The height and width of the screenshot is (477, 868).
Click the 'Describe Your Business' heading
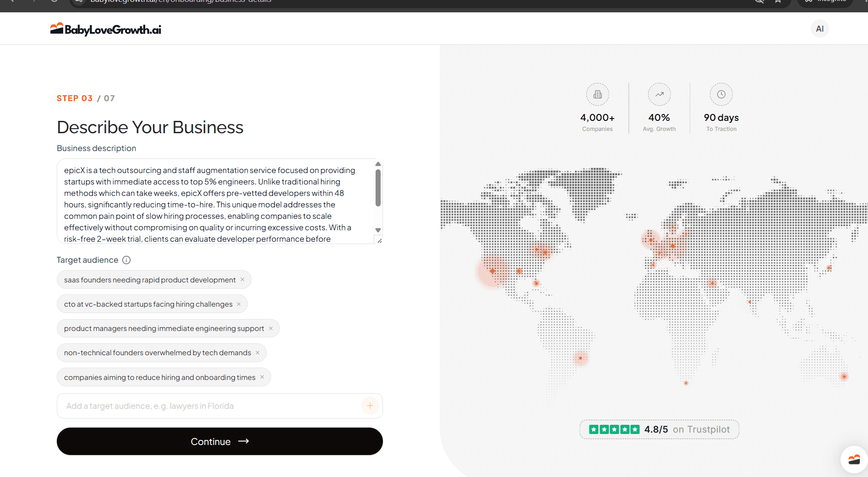point(150,127)
